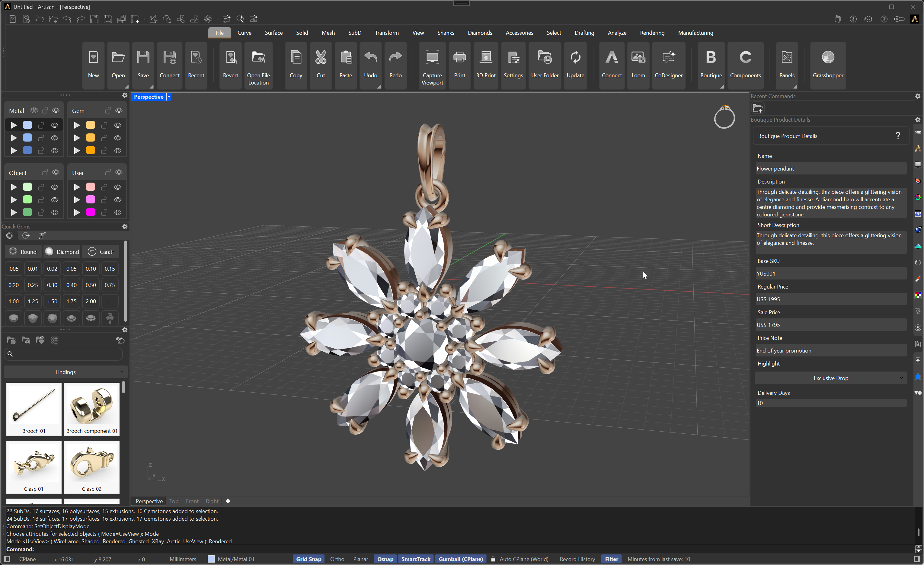Viewport: 924px width, 565px height.
Task: Switch to the Top viewport tab
Action: click(174, 501)
